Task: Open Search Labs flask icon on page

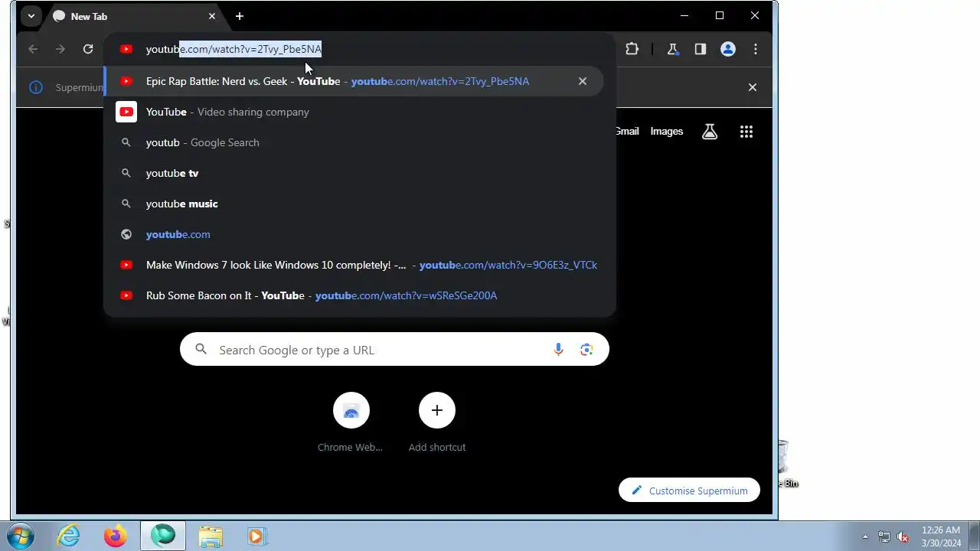Action: pyautogui.click(x=710, y=132)
